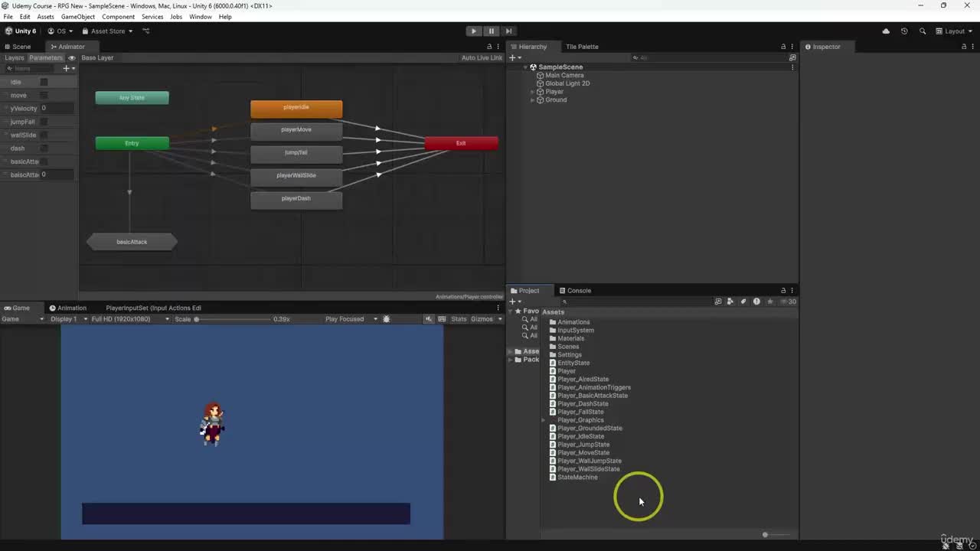Lock the Animator panel with padlock icon
Screen dimensions: 980x551
pos(489,47)
